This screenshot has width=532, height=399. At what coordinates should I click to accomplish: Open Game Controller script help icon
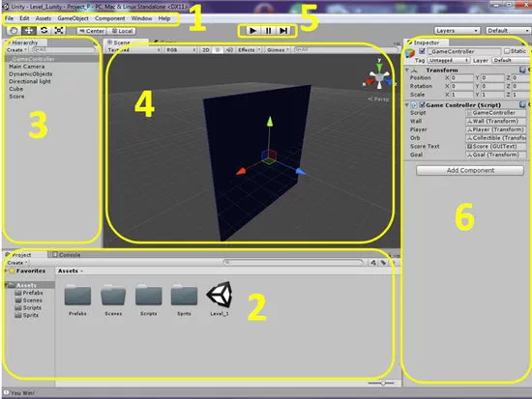[522, 104]
